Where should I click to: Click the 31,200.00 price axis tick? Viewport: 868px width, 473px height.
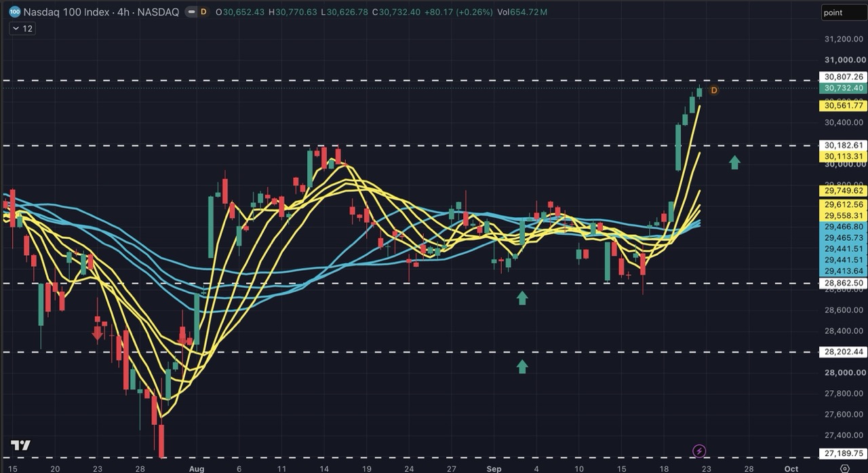click(844, 39)
